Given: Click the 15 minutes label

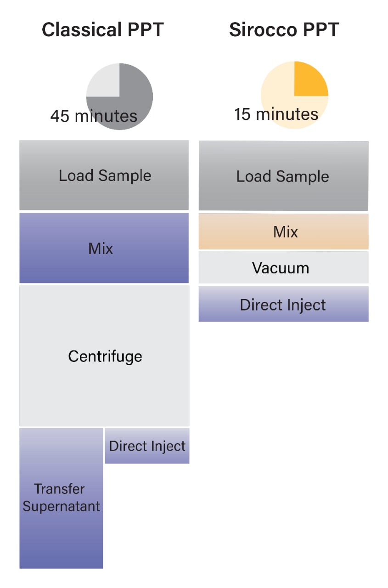Looking at the screenshot, I should click(276, 114).
